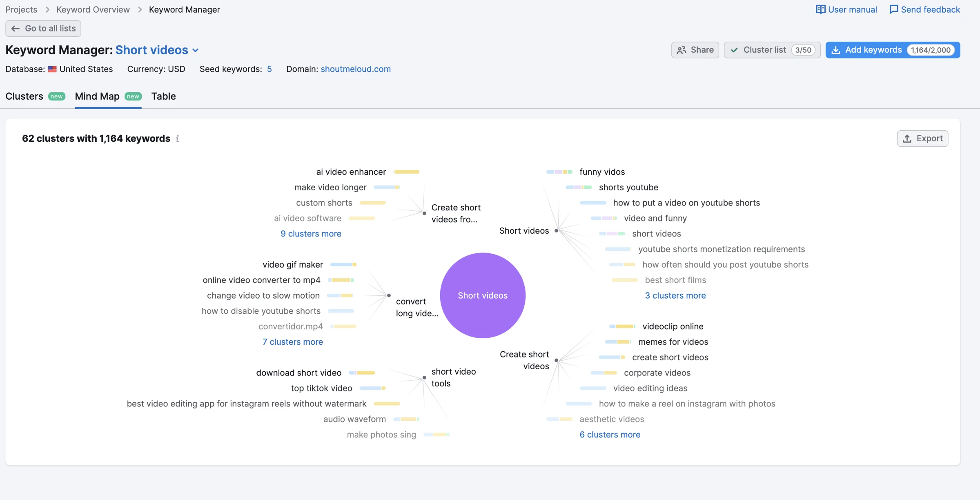Click the Create short videos fro... node

point(456,214)
